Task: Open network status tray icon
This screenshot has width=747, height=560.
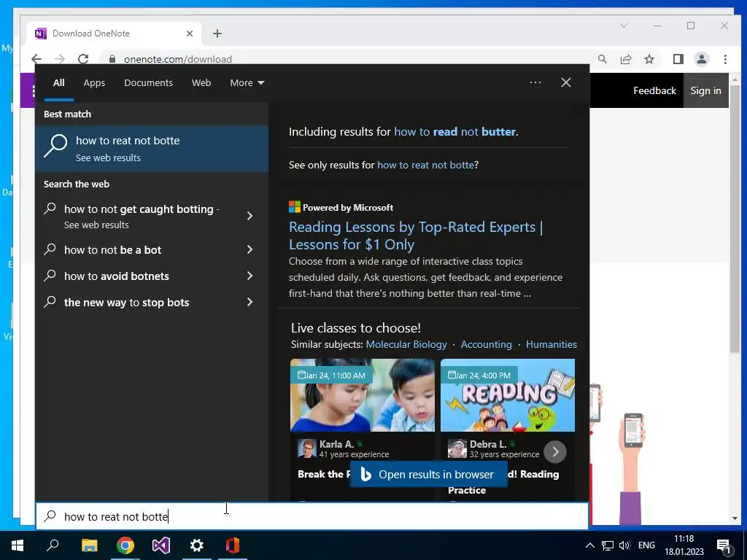Action: [x=608, y=545]
